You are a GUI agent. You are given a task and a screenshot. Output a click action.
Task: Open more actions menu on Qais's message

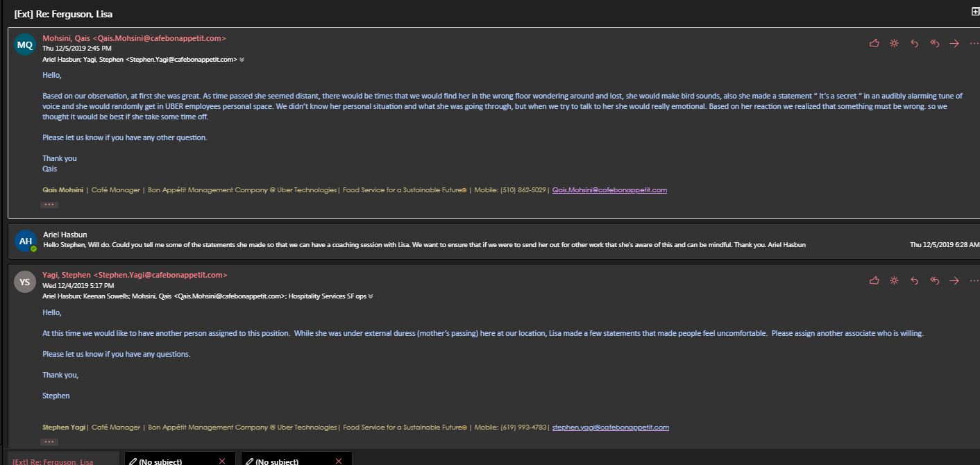[x=973, y=43]
